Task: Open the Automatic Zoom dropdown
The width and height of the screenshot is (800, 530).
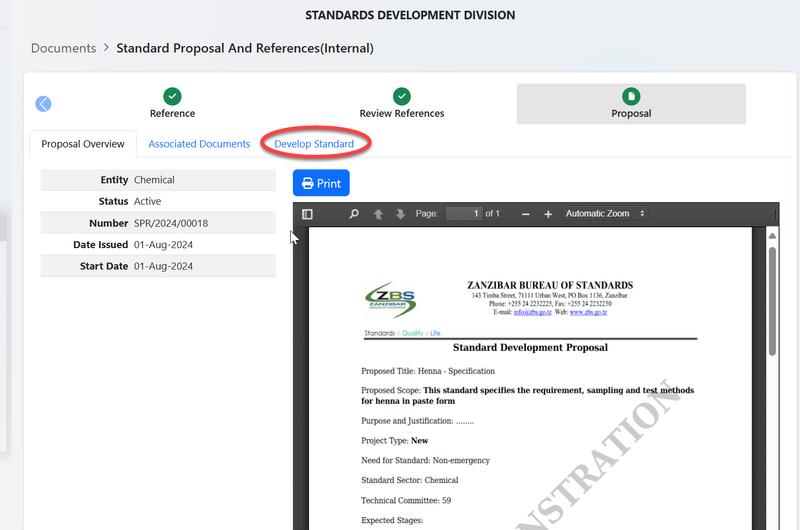Action: (x=604, y=214)
